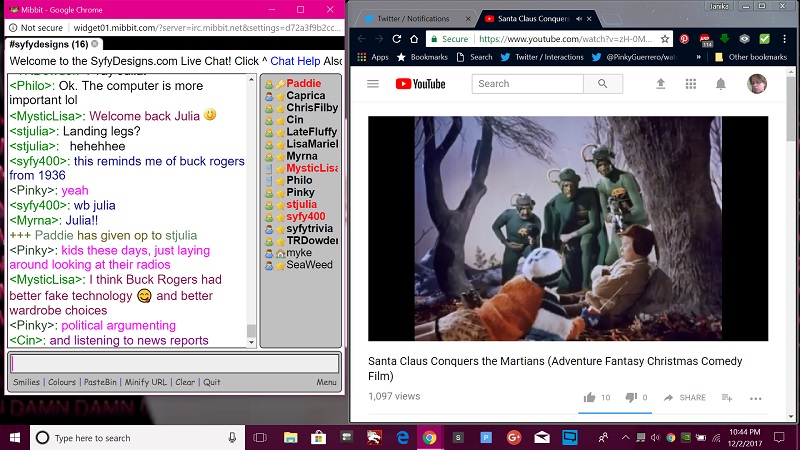Open the YouTube hamburger guide menu
Image resolution: width=800 pixels, height=450 pixels.
373,84
